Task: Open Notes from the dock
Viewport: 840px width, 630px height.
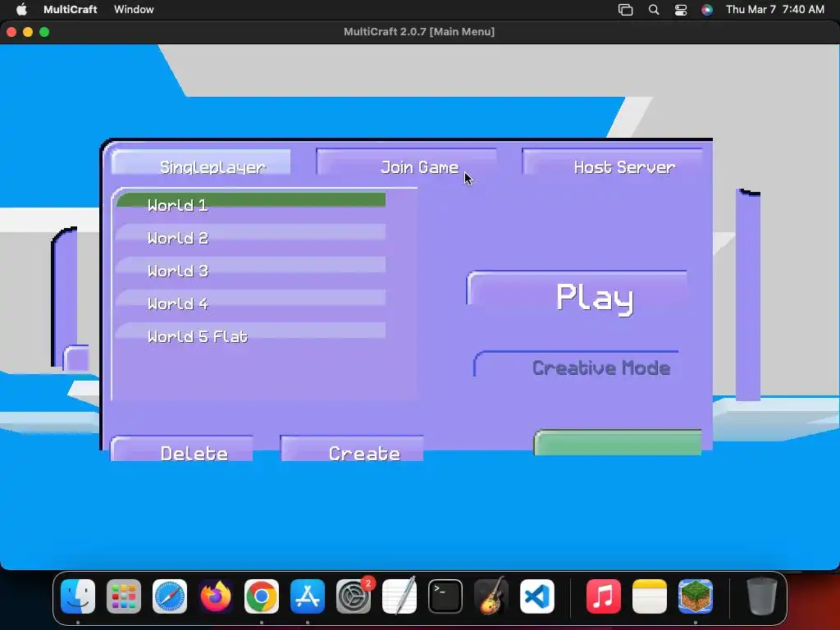Action: click(650, 596)
